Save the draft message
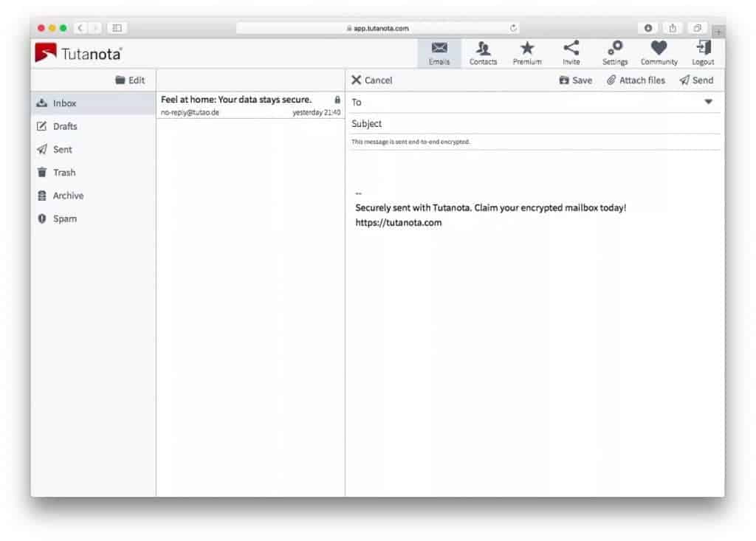 point(576,80)
